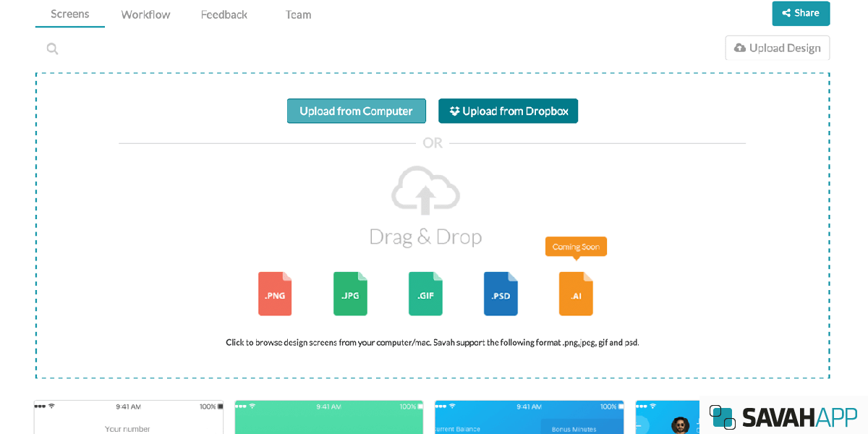The height and width of the screenshot is (434, 868).
Task: Open the green screen thumbnail
Action: pyautogui.click(x=329, y=418)
